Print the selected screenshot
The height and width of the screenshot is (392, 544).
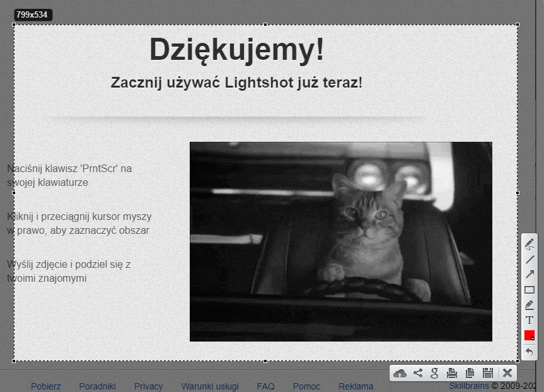pos(452,373)
